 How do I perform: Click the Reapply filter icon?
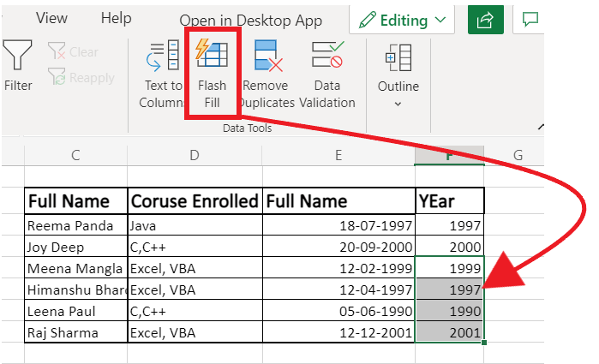[x=58, y=78]
